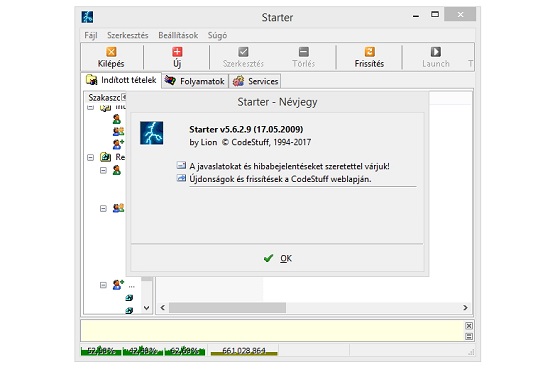Collapse the single-user node under Re...
Screen dimensions: 550x369
coord(103,170)
